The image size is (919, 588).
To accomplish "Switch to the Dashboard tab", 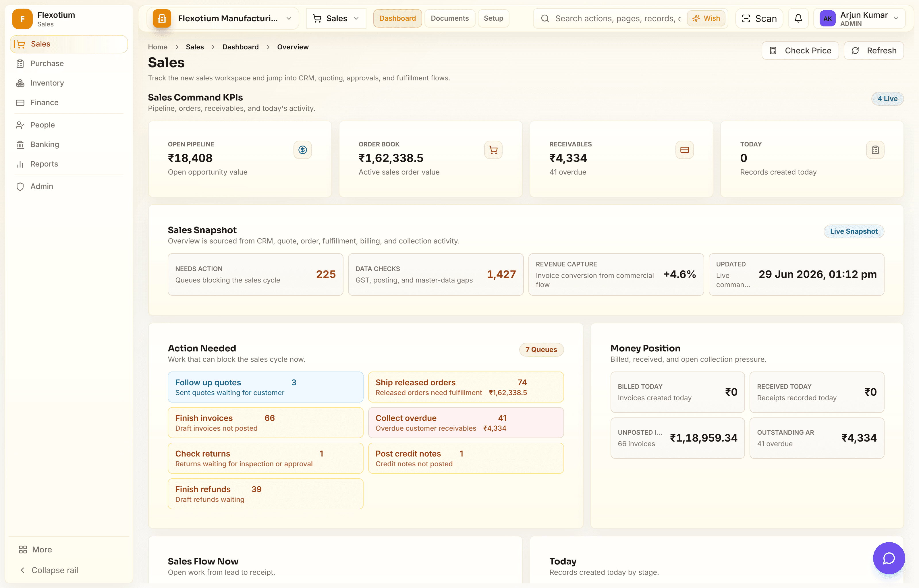I will (397, 18).
